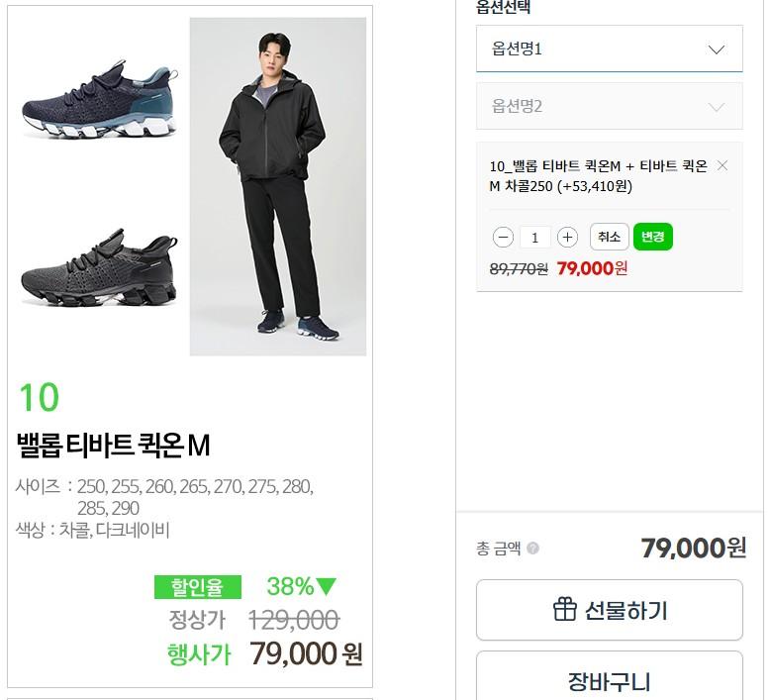Click the green down-triangle next to 38%

pyautogui.click(x=327, y=587)
